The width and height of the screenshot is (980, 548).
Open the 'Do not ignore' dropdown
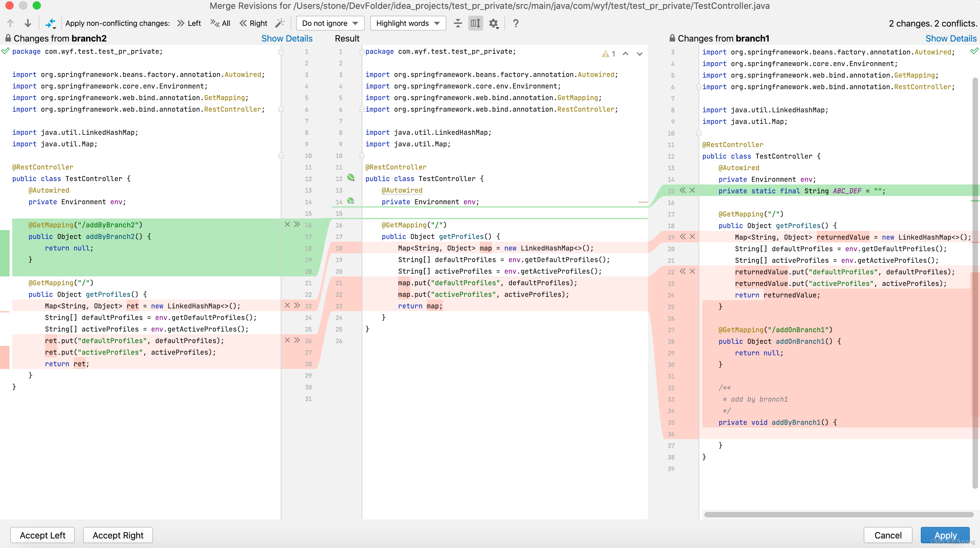pyautogui.click(x=330, y=23)
